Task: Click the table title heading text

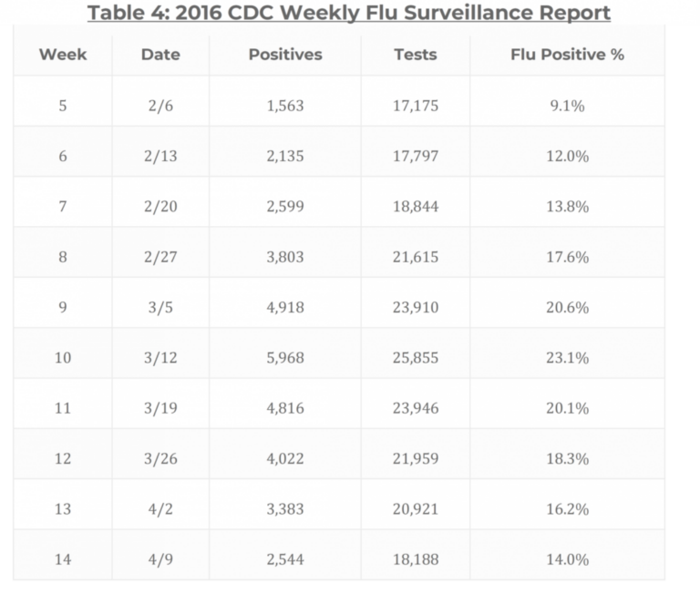Action: coord(349,13)
